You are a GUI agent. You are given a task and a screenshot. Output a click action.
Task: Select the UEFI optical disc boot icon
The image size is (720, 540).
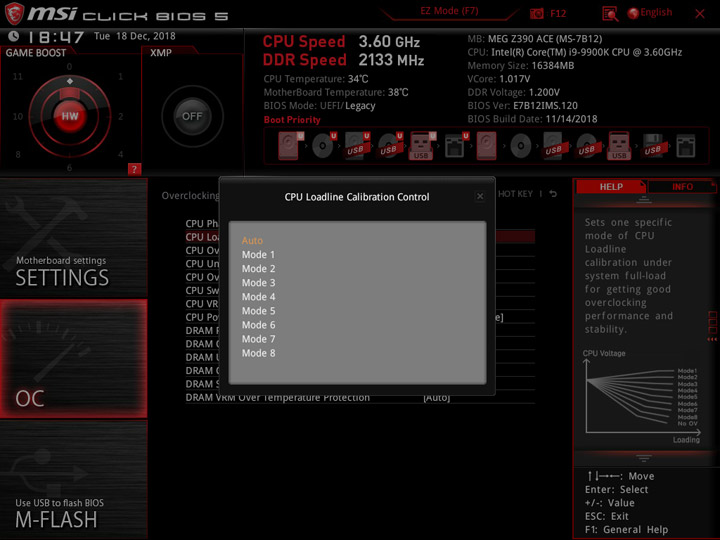point(324,146)
